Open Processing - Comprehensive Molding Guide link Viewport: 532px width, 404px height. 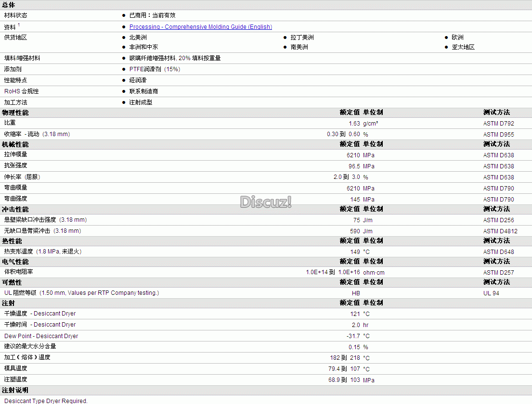(x=200, y=27)
